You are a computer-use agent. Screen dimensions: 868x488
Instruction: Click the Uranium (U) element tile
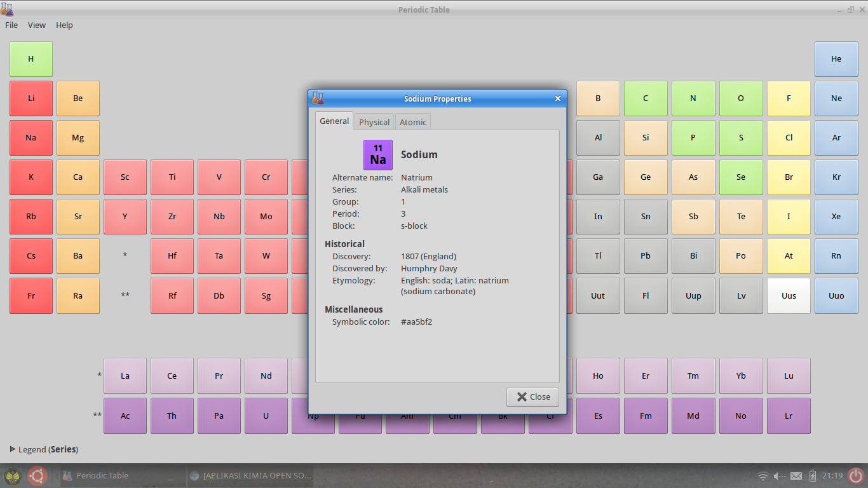pyautogui.click(x=266, y=416)
